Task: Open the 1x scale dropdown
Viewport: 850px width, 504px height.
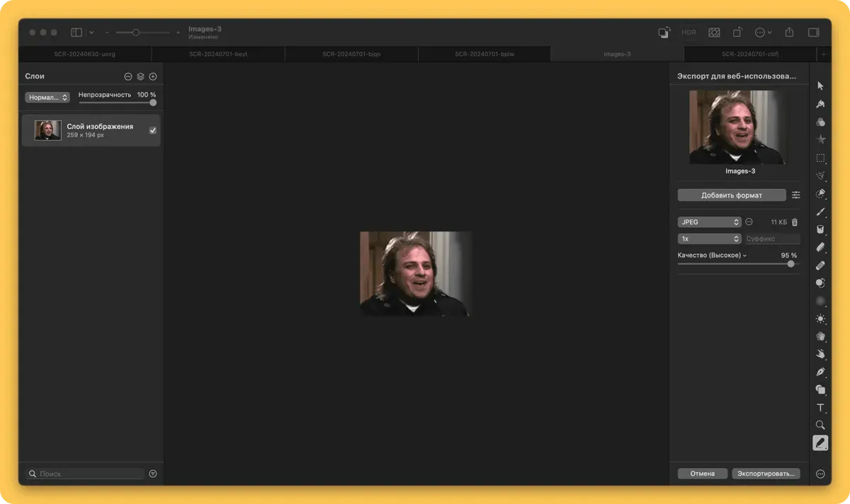Action: point(709,239)
